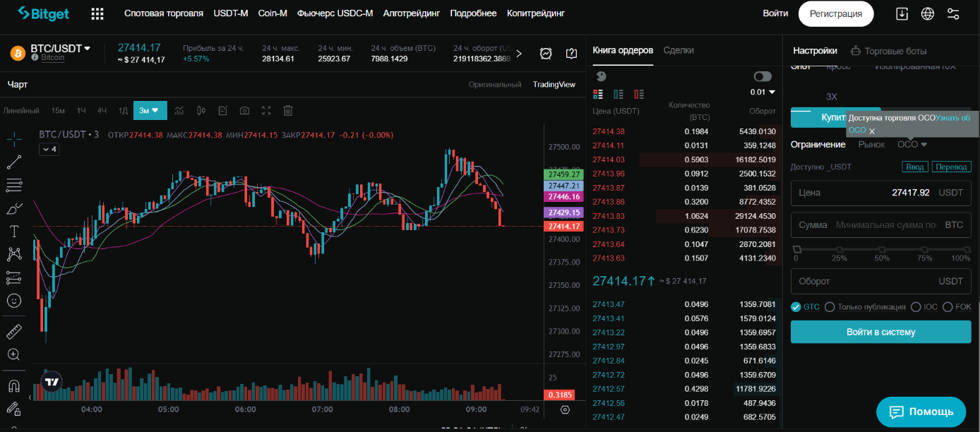
Task: Open the Помощь chat button
Action: tap(921, 412)
